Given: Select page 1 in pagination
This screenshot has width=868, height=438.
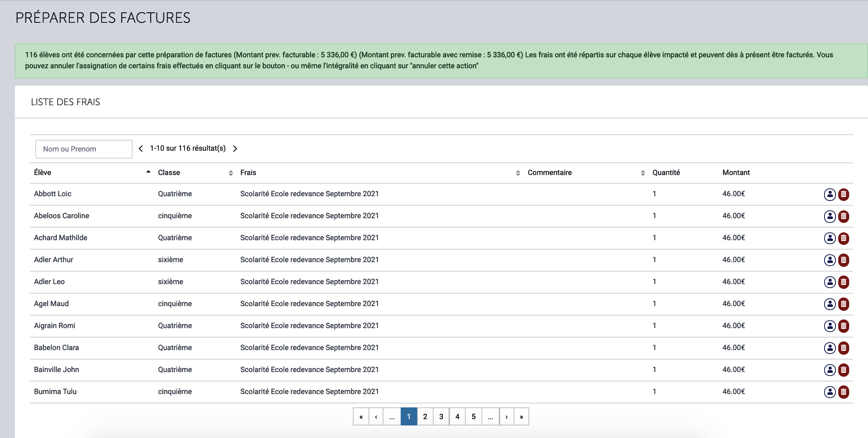Looking at the screenshot, I should coord(409,416).
